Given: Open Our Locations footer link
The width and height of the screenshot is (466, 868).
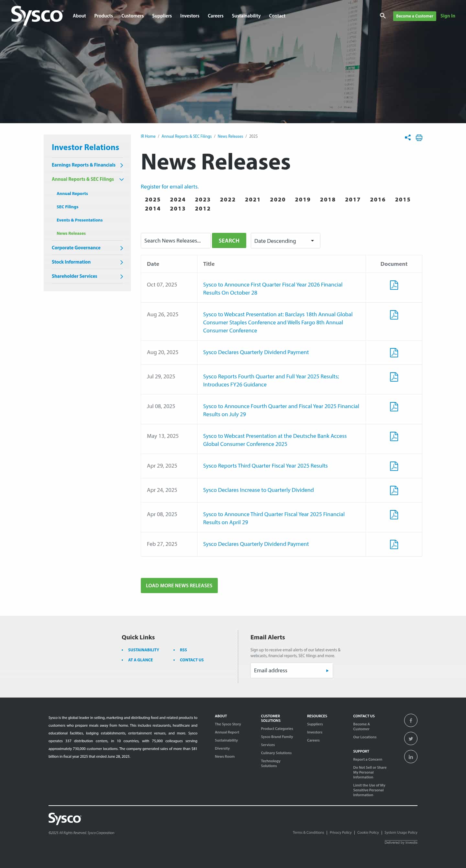Looking at the screenshot, I should [x=364, y=737].
